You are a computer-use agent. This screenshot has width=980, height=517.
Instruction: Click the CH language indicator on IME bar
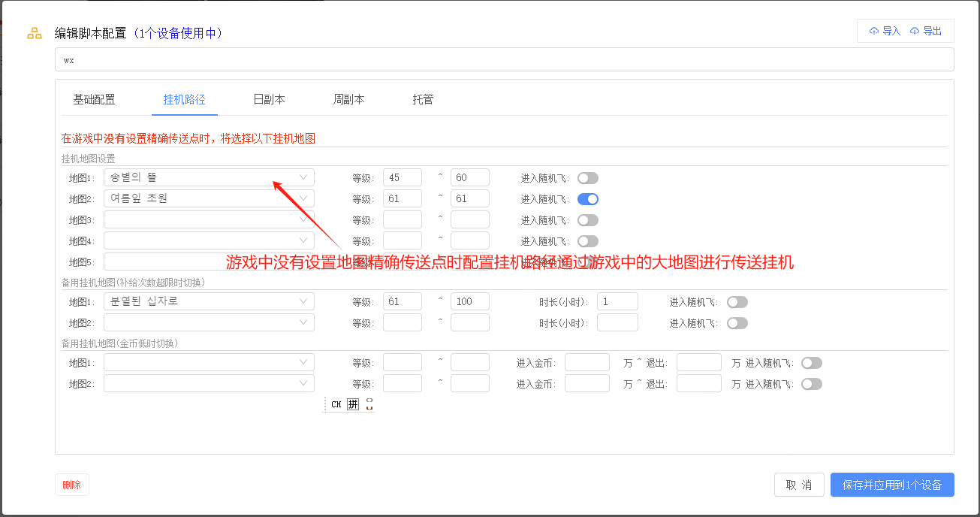[x=336, y=404]
